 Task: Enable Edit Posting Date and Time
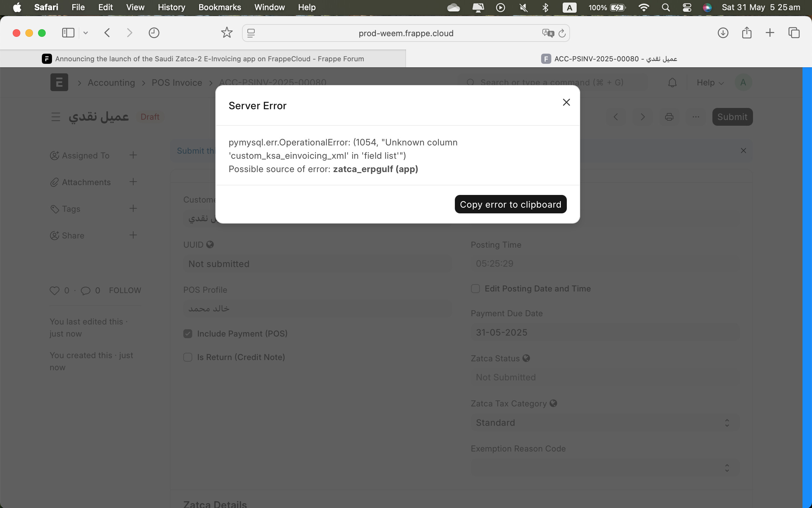click(475, 289)
